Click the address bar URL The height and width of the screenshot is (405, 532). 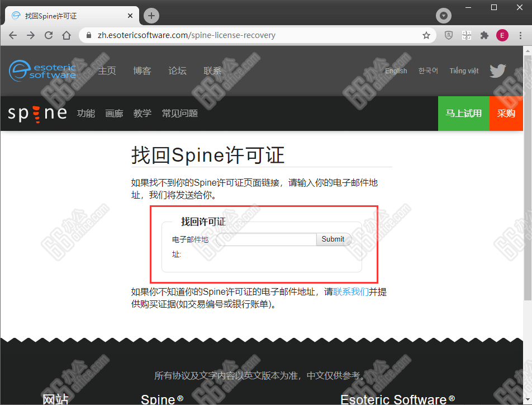(186, 35)
